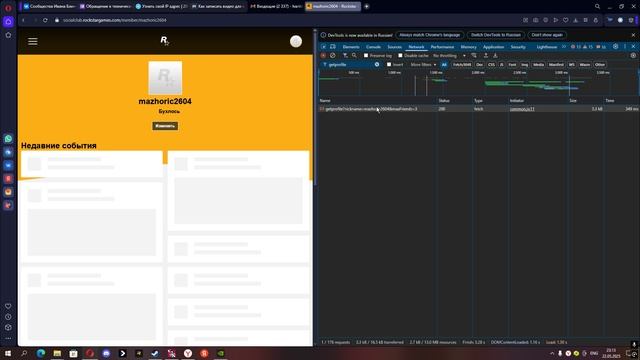
Task: Select the Network tab in DevTools
Action: (416, 47)
